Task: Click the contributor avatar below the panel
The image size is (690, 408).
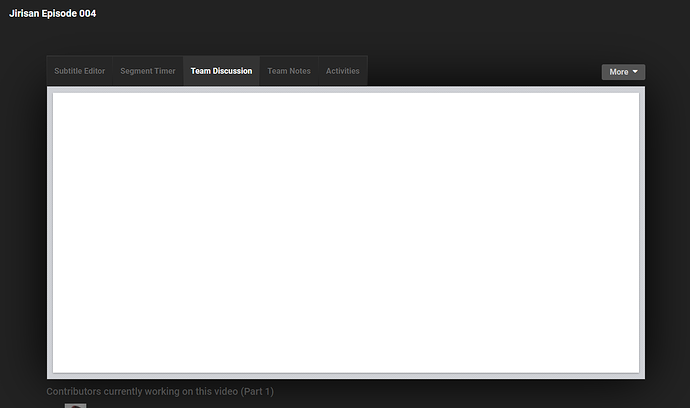Action: tap(75, 404)
